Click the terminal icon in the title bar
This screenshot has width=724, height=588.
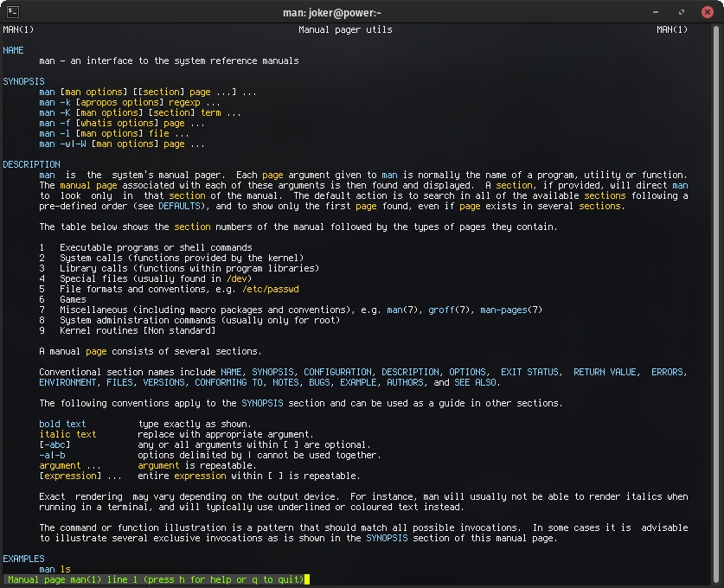tap(13, 12)
